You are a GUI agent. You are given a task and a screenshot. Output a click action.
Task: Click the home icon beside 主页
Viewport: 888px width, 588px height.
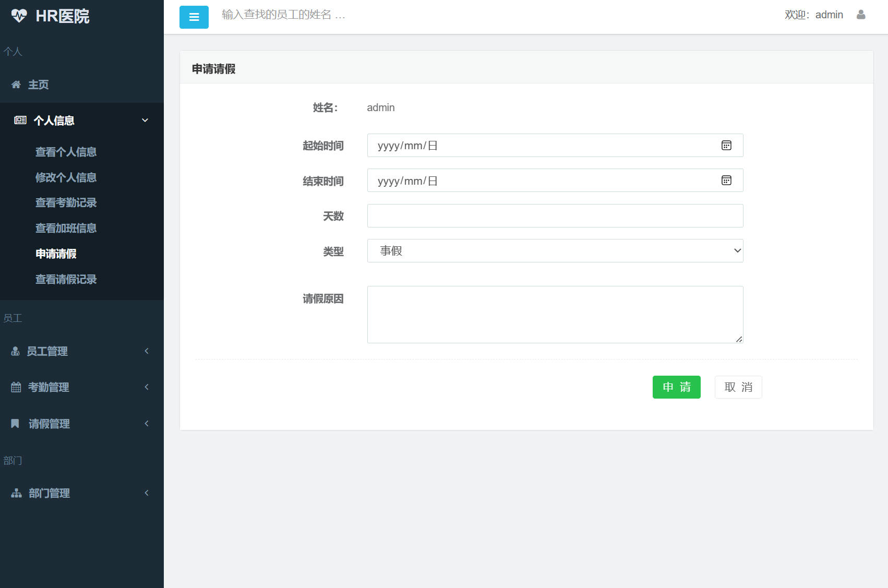[16, 85]
